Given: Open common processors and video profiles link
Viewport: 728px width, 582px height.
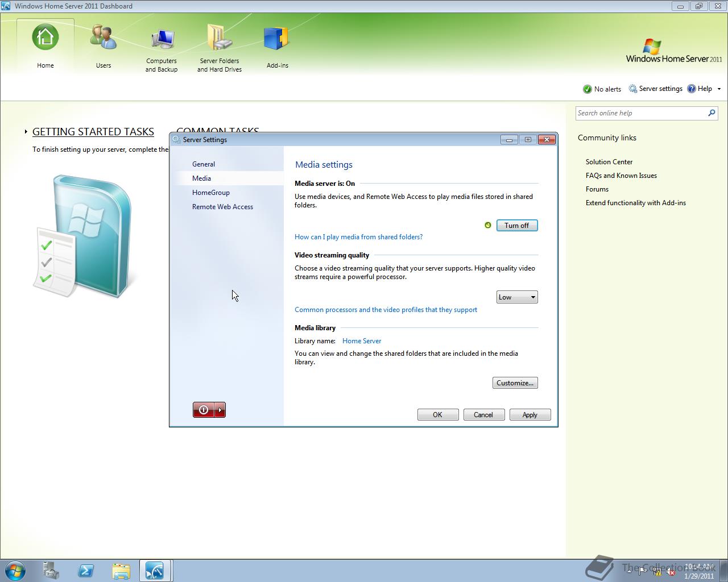Looking at the screenshot, I should [386, 310].
